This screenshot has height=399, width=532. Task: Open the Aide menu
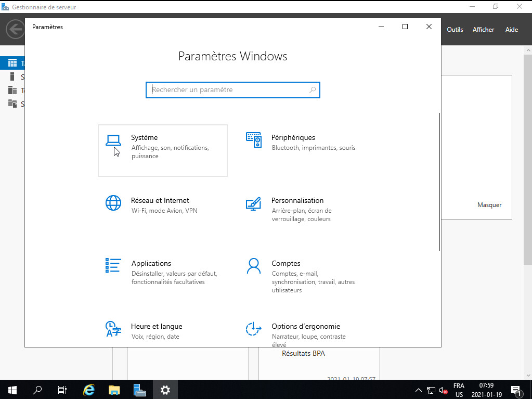[x=511, y=30]
